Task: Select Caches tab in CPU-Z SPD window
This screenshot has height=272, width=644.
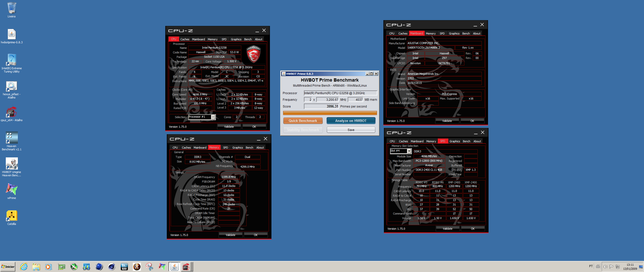Action: tap(403, 141)
